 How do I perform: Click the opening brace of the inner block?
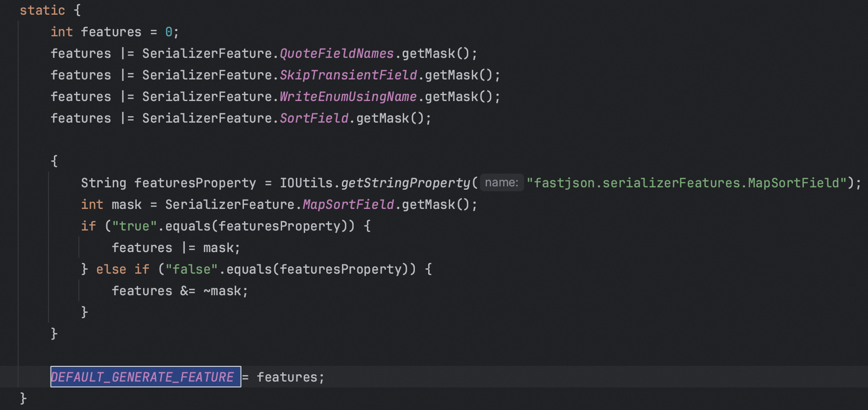[54, 161]
